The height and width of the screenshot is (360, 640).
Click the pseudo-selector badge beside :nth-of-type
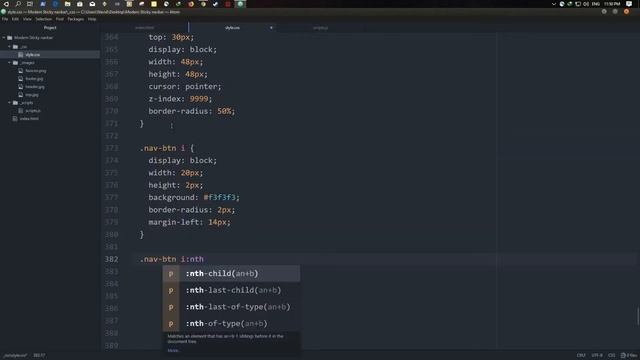click(x=171, y=323)
